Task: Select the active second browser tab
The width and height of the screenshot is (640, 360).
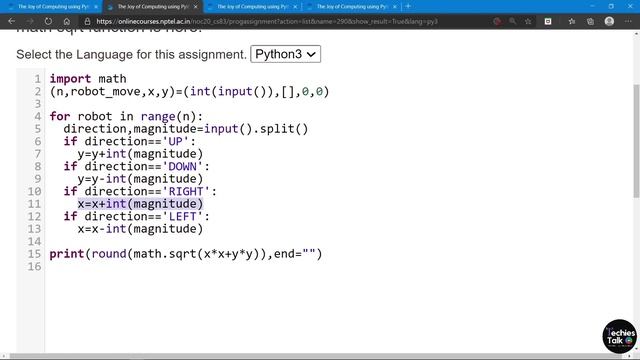Action: pyautogui.click(x=152, y=7)
